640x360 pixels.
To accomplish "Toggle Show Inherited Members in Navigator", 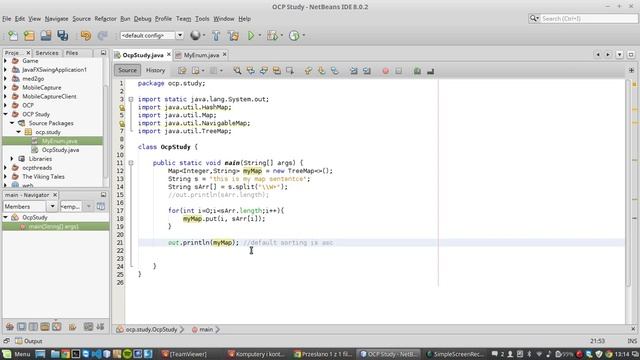I will [x=10, y=327].
